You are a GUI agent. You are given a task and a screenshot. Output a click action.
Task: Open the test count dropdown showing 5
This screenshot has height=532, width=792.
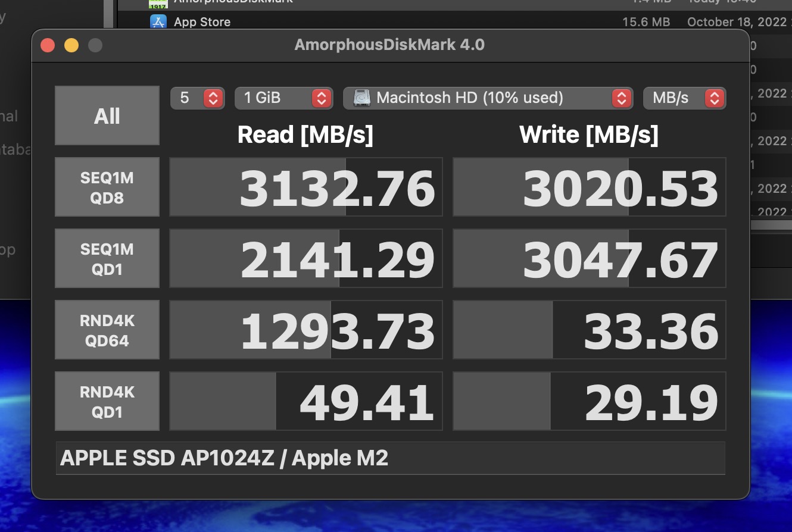[198, 98]
